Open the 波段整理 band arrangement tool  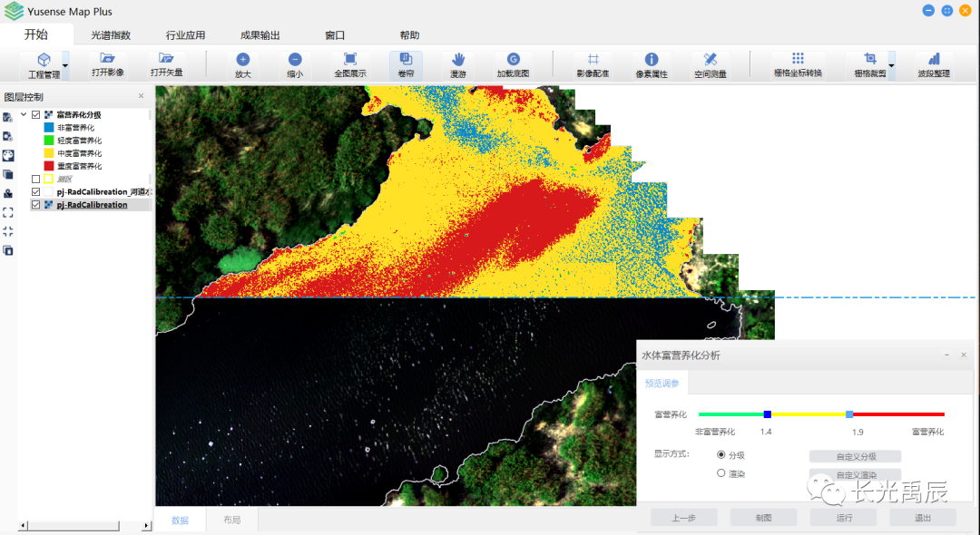[934, 59]
